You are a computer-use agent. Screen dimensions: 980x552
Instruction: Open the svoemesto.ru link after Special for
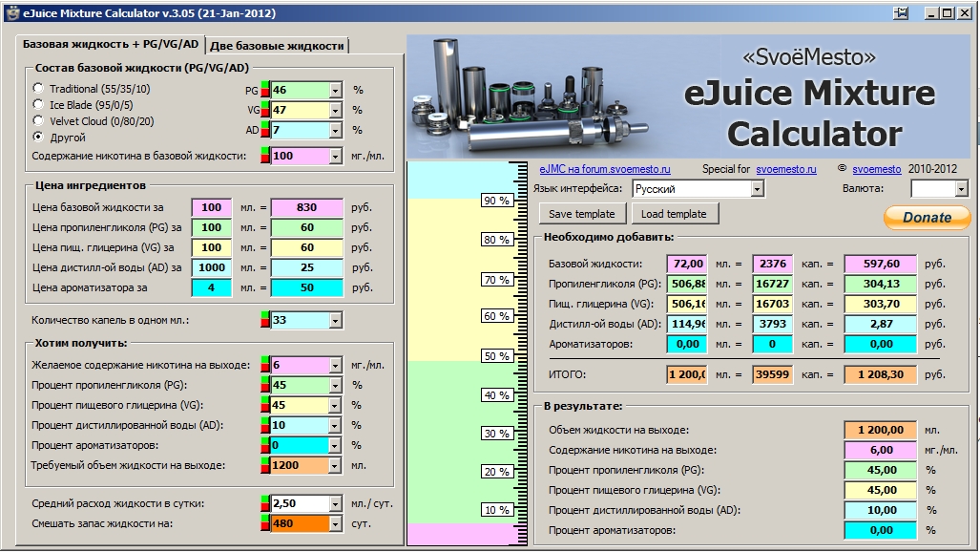tap(786, 169)
